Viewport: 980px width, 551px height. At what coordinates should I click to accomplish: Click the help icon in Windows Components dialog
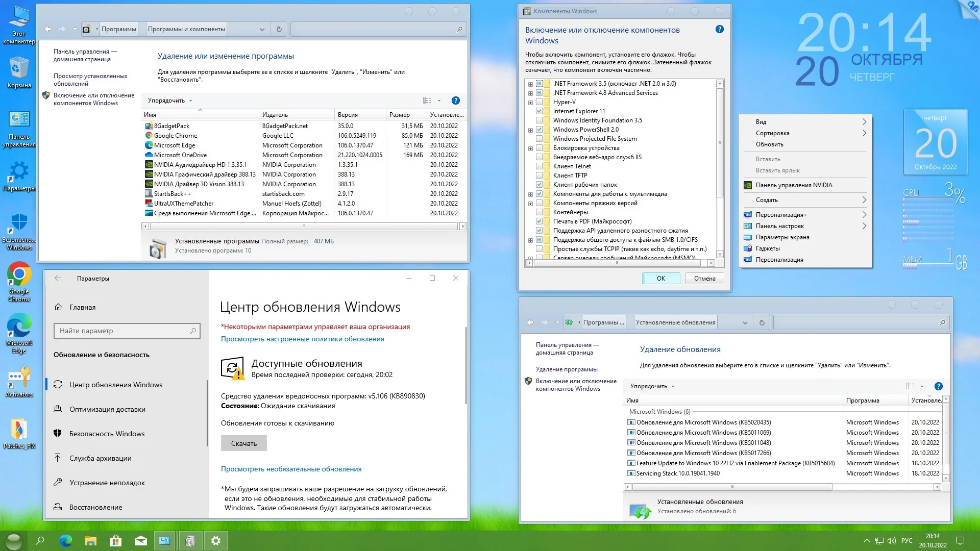(720, 30)
